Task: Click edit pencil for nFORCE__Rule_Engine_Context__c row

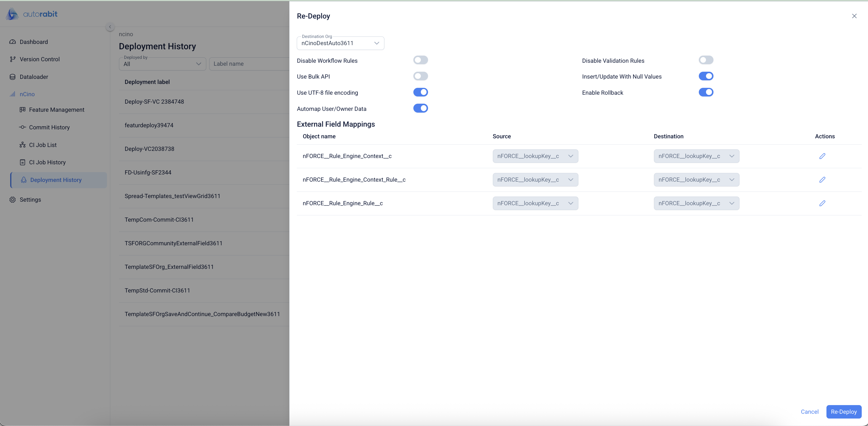Action: pyautogui.click(x=822, y=156)
